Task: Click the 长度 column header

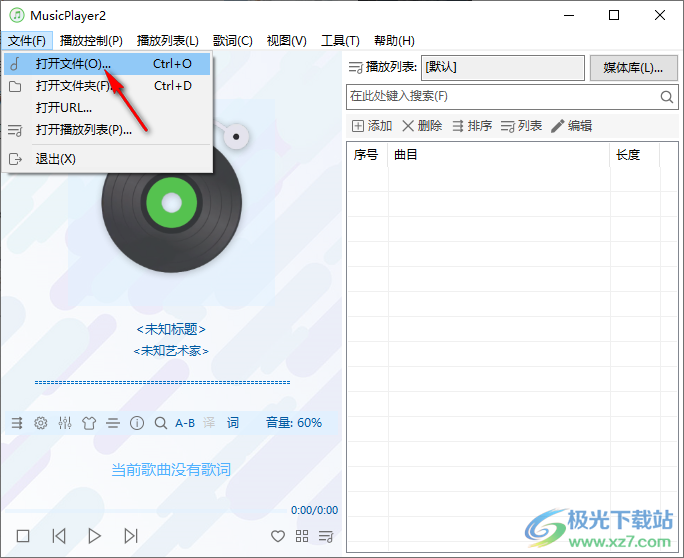Action: 635,154
